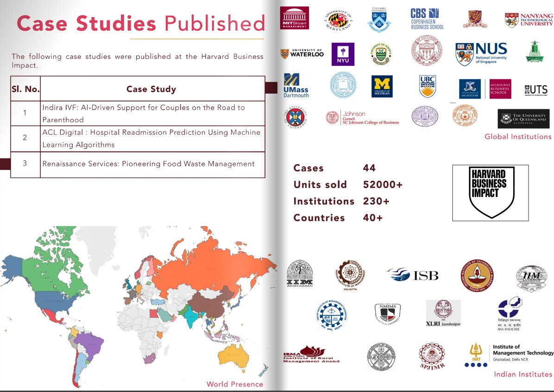
Task: Click the green emblem right of NUS
Action: click(x=535, y=51)
